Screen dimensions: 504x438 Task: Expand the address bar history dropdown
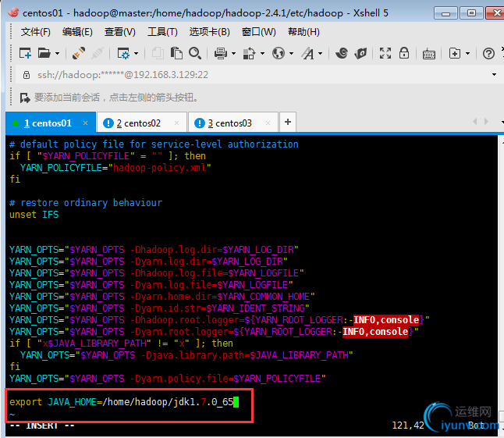494,75
